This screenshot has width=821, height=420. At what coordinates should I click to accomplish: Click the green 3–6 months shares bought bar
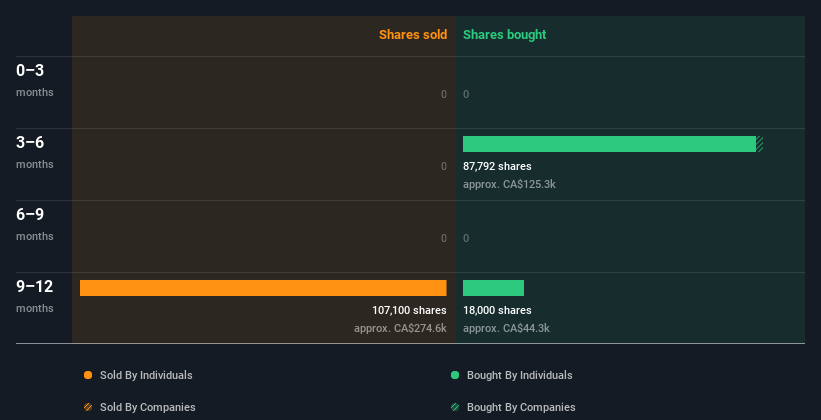click(609, 144)
